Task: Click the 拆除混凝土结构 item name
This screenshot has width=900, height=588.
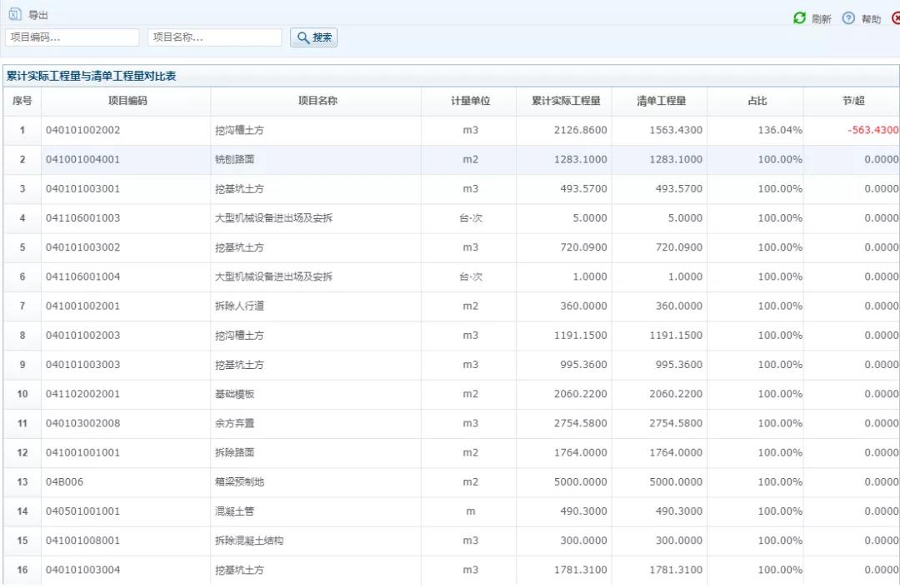Action: pos(249,541)
